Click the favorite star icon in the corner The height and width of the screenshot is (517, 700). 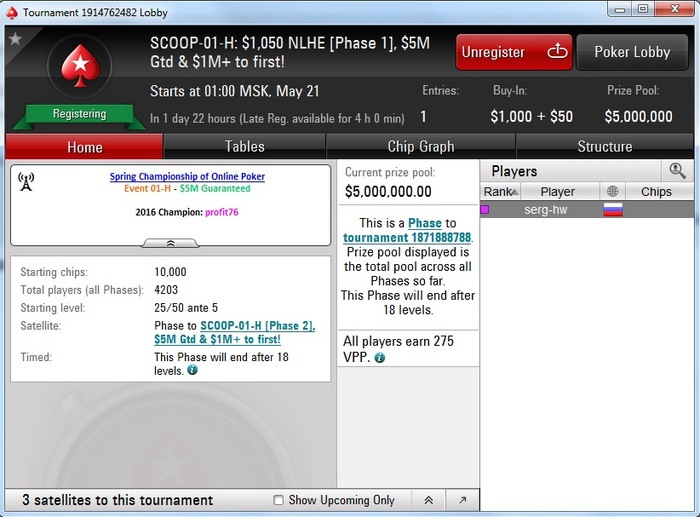coord(16,39)
